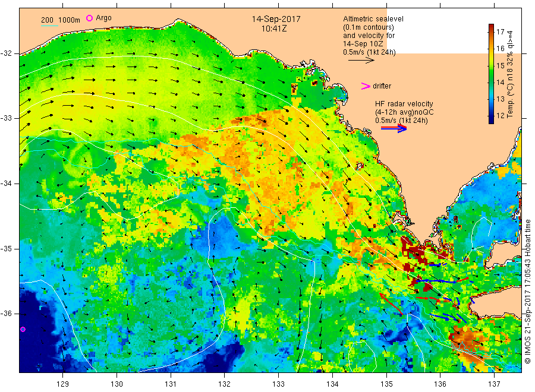Screen dimensions: 535x392
Task: Click the magenta drifter chevron symbol
Action: [366, 86]
